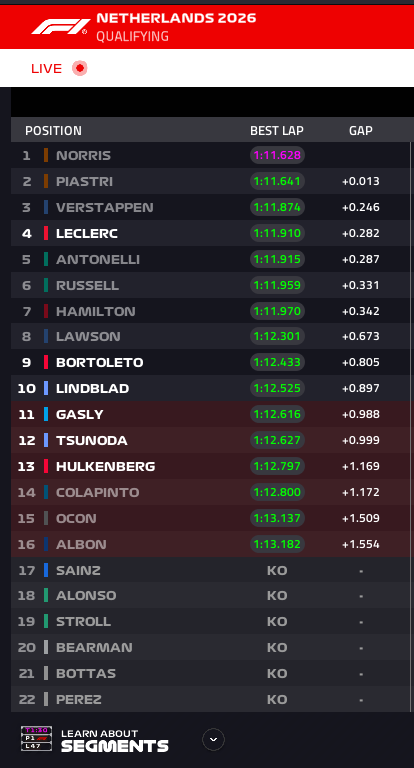The image size is (414, 768).
Task: Select Leclerc's red team color marker
Action: click(46, 233)
